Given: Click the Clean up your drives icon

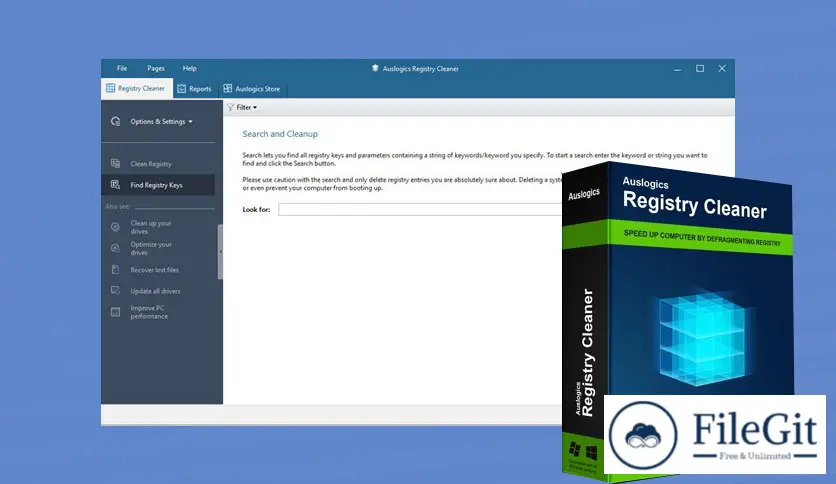Looking at the screenshot, I should [x=115, y=227].
